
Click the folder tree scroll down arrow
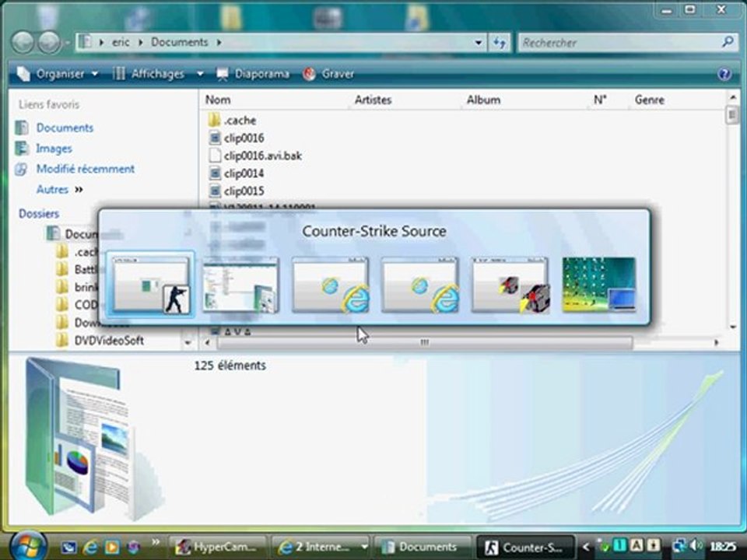(188, 342)
